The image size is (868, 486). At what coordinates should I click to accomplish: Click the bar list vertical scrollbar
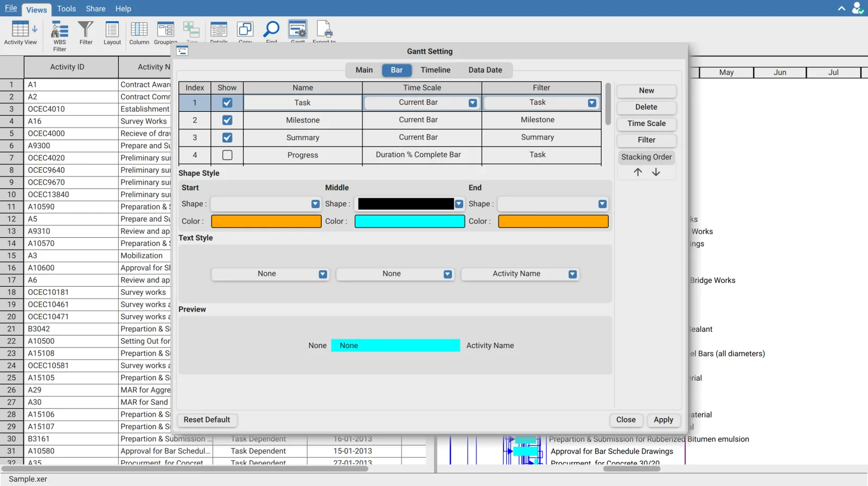(x=608, y=104)
